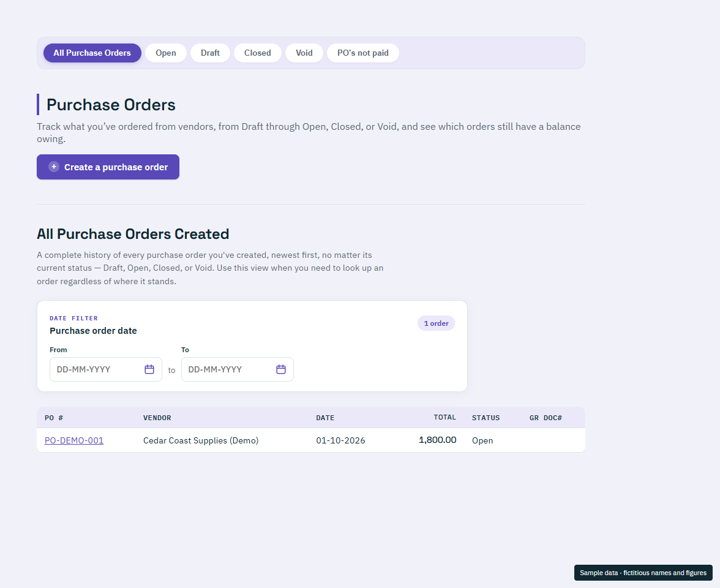Click the All Purchase Orders Created heading
The image size is (720, 588).
coord(133,234)
